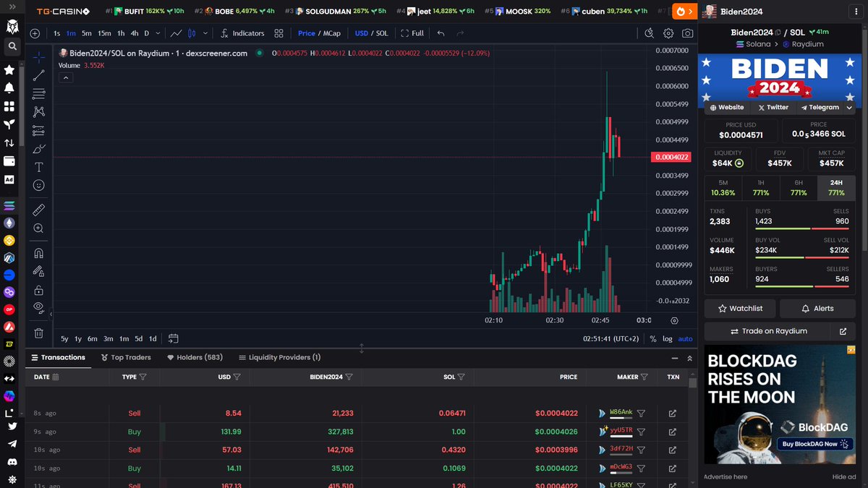Open Telegram icon in left sidebar

point(12,444)
